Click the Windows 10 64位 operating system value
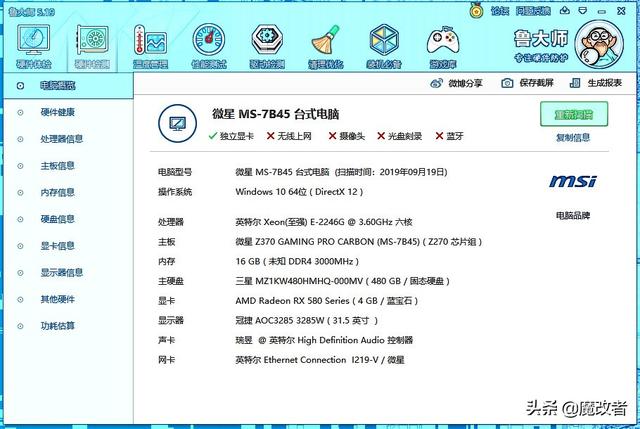The image size is (640, 429). (x=299, y=192)
